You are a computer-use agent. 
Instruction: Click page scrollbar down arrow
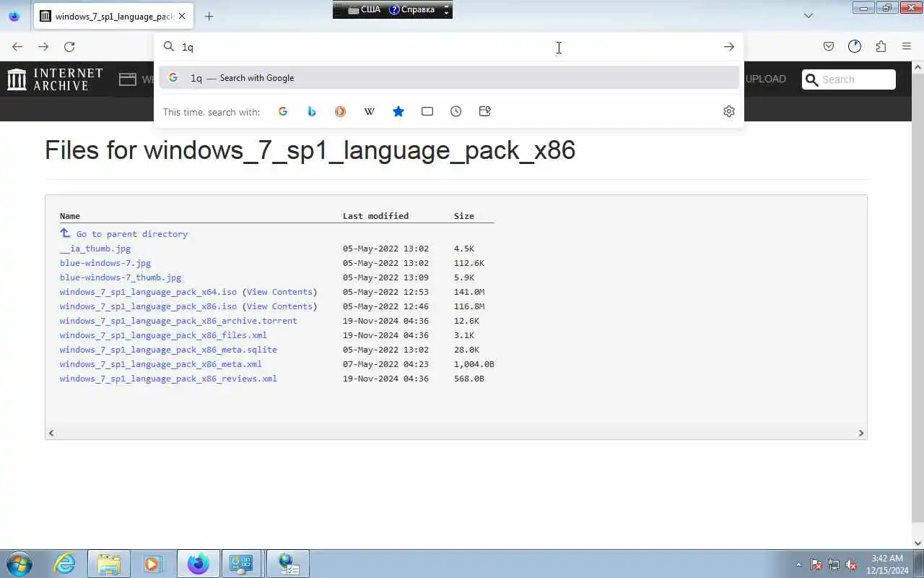[918, 543]
